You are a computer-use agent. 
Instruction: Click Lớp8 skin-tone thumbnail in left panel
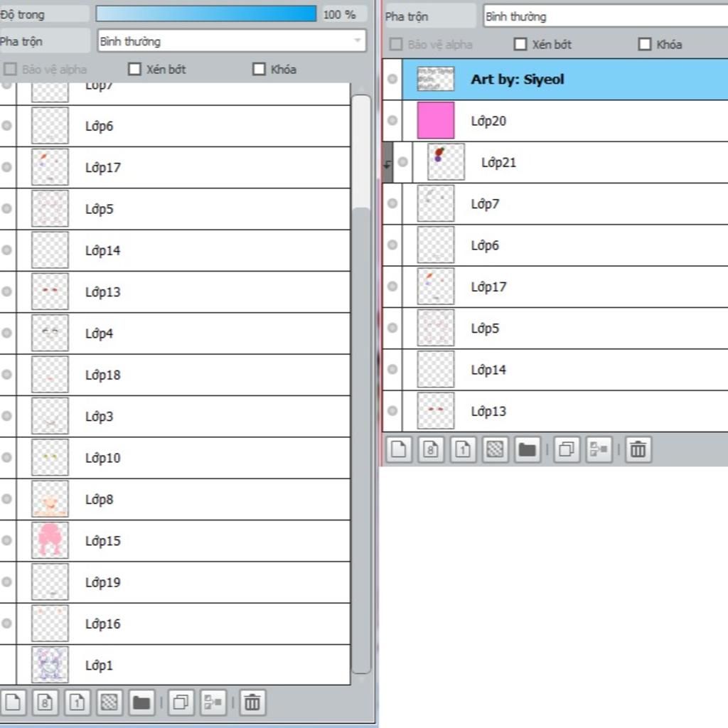50,498
